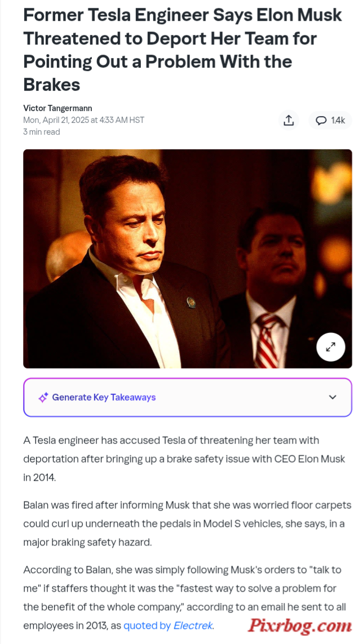Click the "3 min read" label
This screenshot has height=644, width=363.
point(42,132)
